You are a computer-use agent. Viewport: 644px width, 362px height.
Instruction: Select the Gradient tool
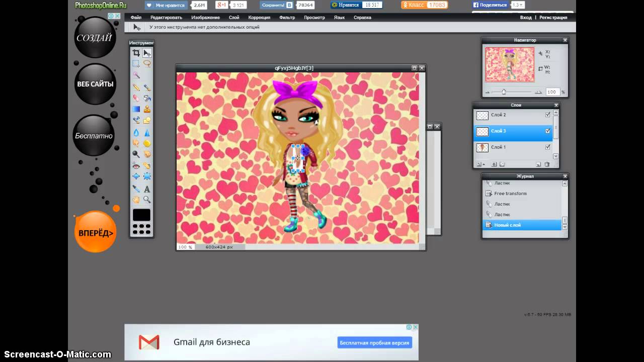136,109
